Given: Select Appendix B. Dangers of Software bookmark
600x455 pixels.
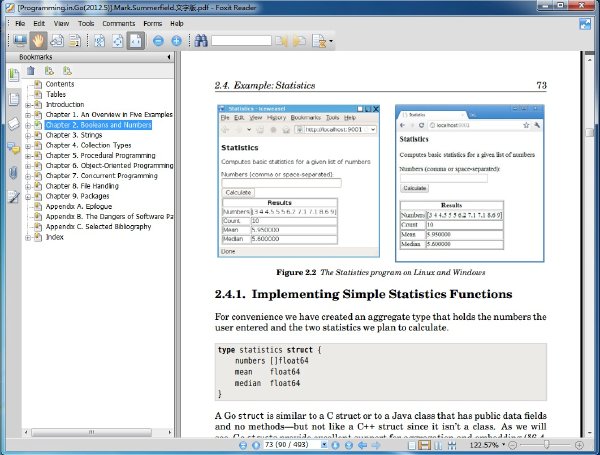Looking at the screenshot, I should (x=109, y=216).
